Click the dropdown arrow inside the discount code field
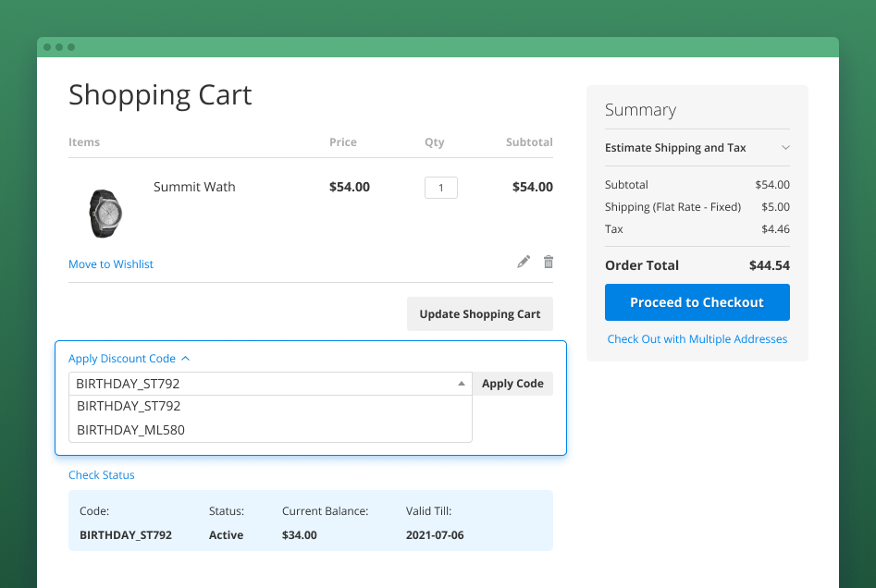This screenshot has width=876, height=588. 461,383
